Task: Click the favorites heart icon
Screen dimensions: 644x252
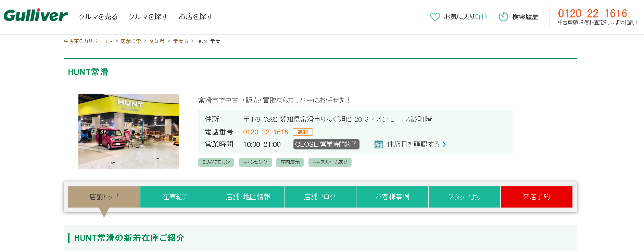Action: point(435,17)
